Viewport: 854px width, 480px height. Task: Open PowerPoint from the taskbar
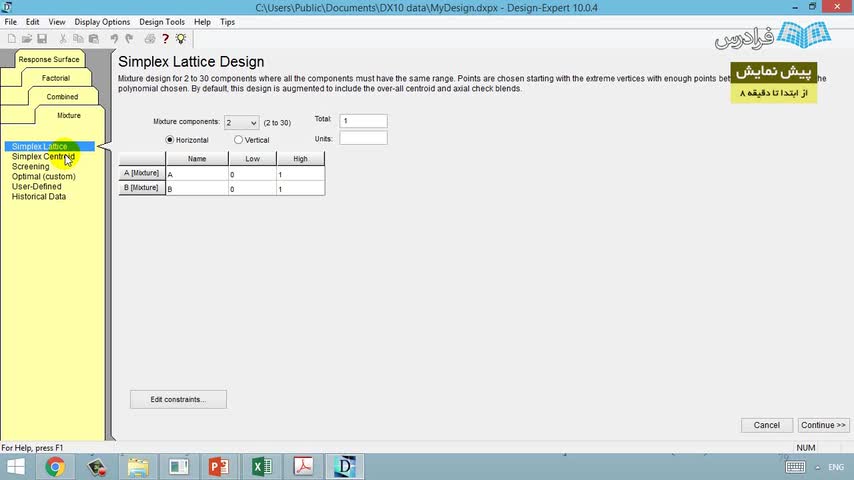pos(219,467)
